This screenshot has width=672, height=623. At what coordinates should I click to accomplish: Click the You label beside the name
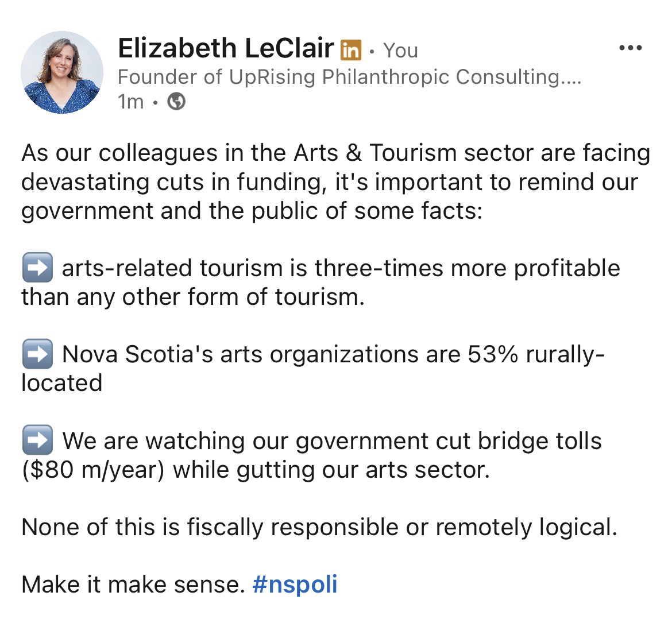pos(400,51)
